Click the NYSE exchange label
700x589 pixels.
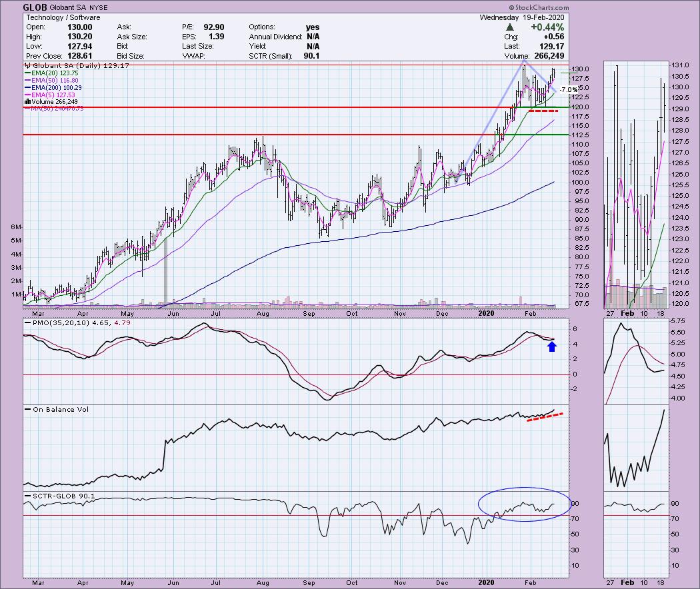(99, 8)
